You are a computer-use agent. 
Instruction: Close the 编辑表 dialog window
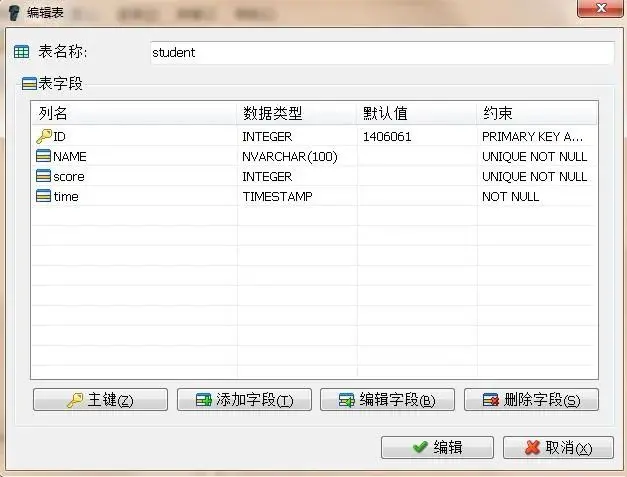(600, 8)
